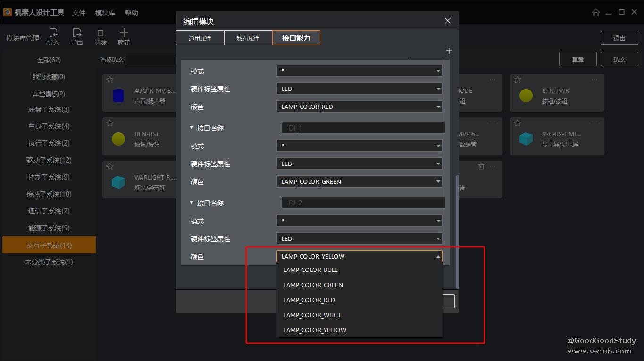The width and height of the screenshot is (644, 361).
Task: Add interface with plus icon in dialog
Action: click(449, 51)
